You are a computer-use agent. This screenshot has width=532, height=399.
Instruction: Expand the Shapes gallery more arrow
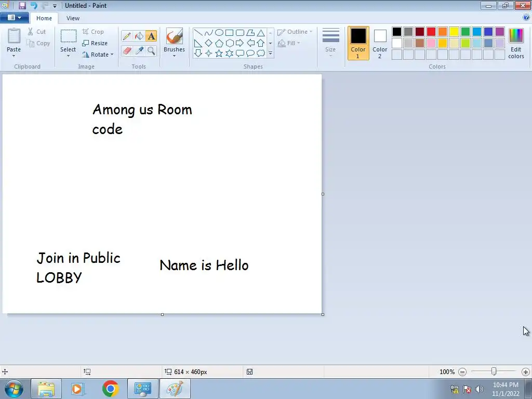point(270,54)
